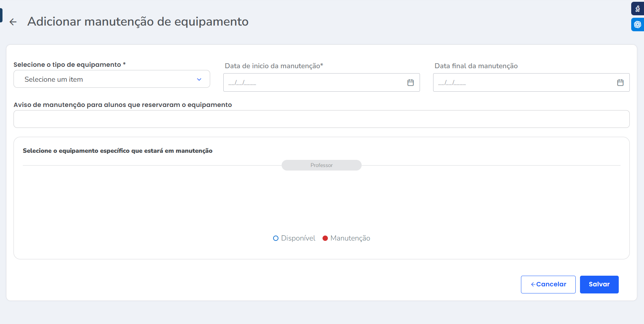Image resolution: width=644 pixels, height=324 pixels.
Task: Save the maintenance with Salvar
Action: [x=599, y=284]
